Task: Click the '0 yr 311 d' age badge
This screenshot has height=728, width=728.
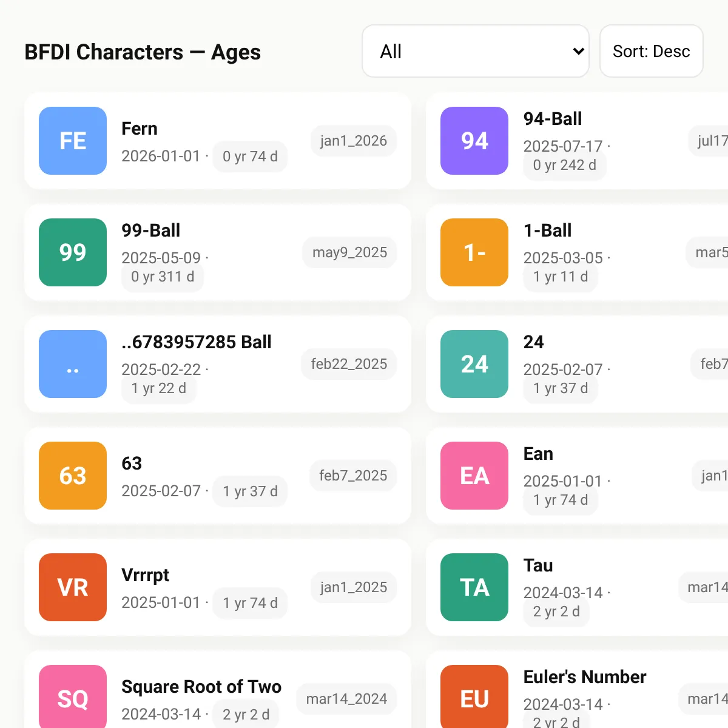Action: (163, 277)
